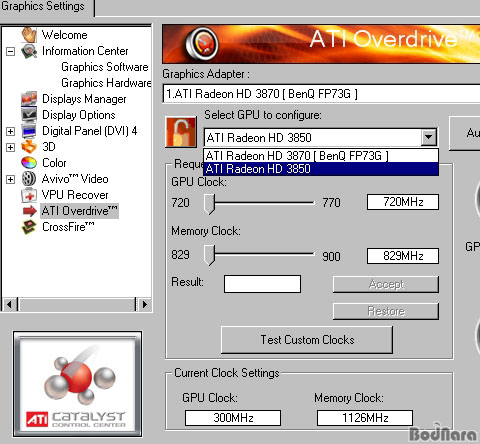Choose ATI Radeon HD 3870 [BenQ FP73G] from list
The width and height of the screenshot is (480, 444).
pos(321,156)
